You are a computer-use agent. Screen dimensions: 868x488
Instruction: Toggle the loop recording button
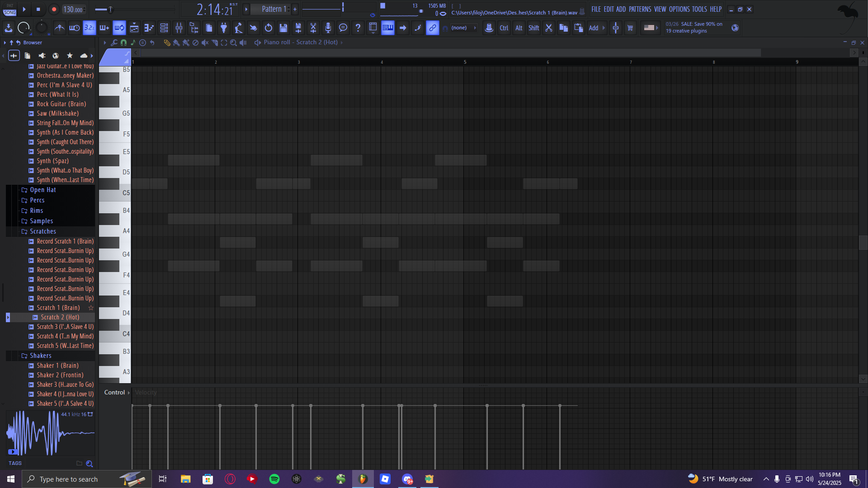click(x=119, y=28)
